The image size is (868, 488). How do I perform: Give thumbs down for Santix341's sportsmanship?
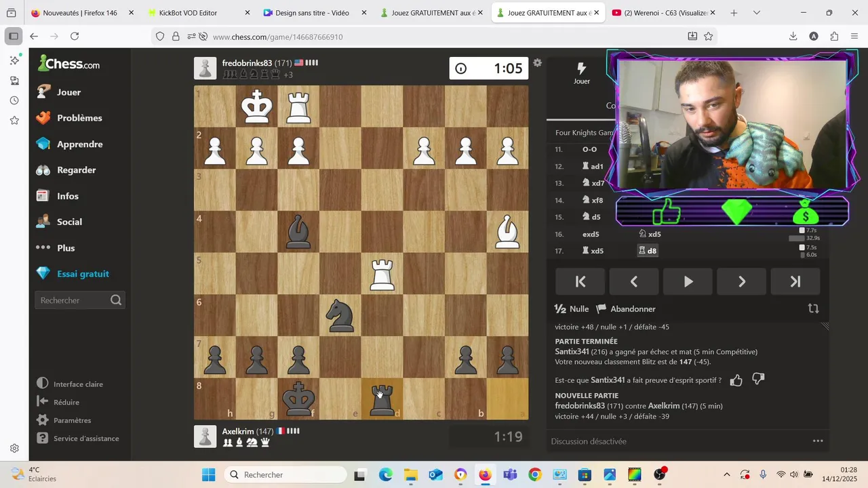click(x=758, y=380)
